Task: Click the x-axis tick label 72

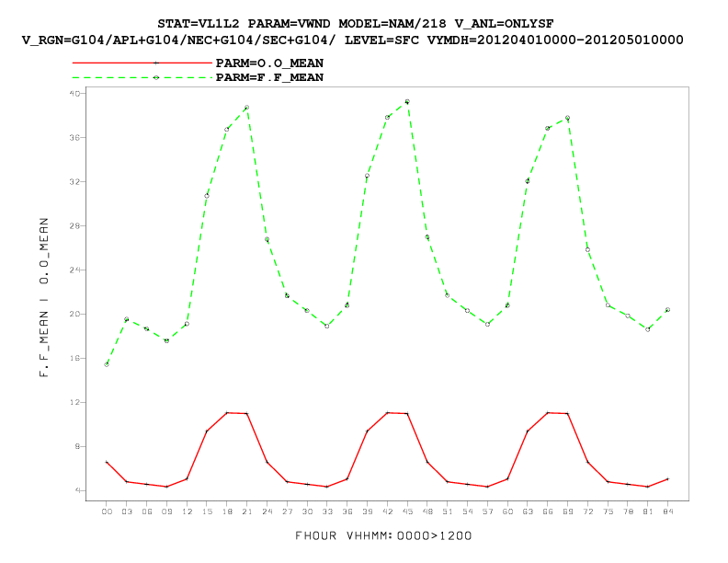Action: pos(588,511)
